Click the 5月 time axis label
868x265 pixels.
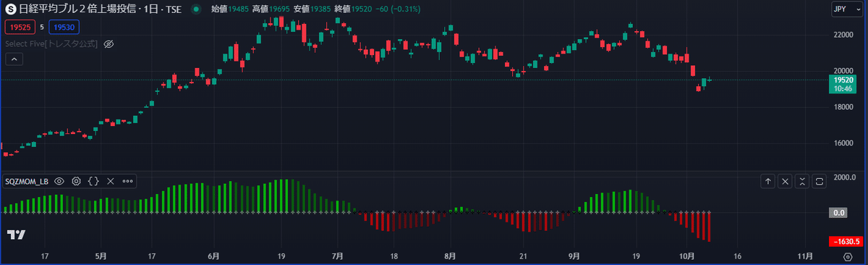[101, 256]
